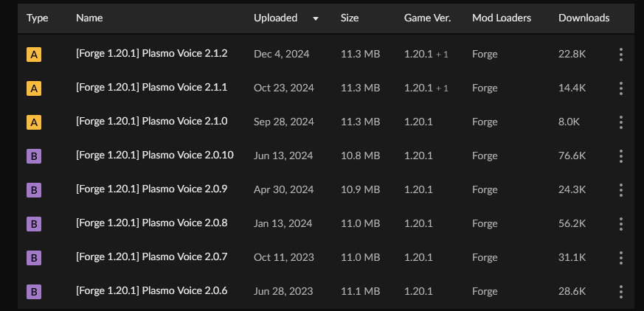Open the three-dot menu for Plasmo Voice 2.0.9
Screen dimensions: 644x311
point(620,190)
